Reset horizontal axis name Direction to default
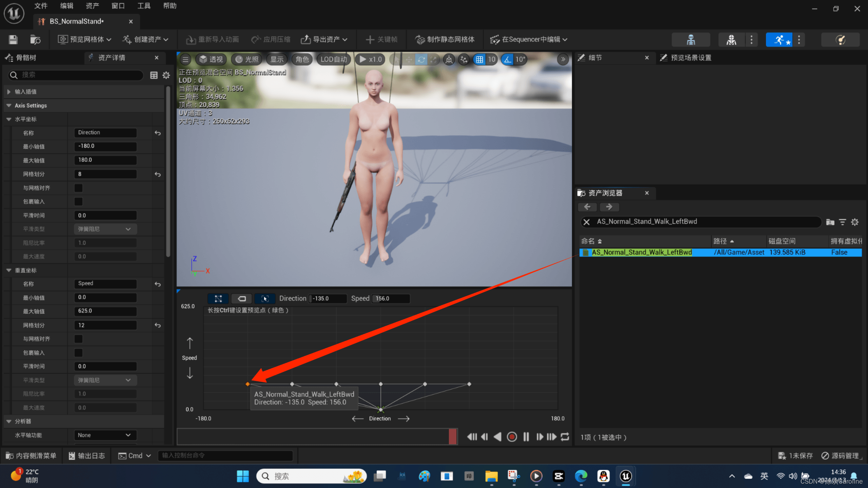The image size is (868, 488). point(158,133)
